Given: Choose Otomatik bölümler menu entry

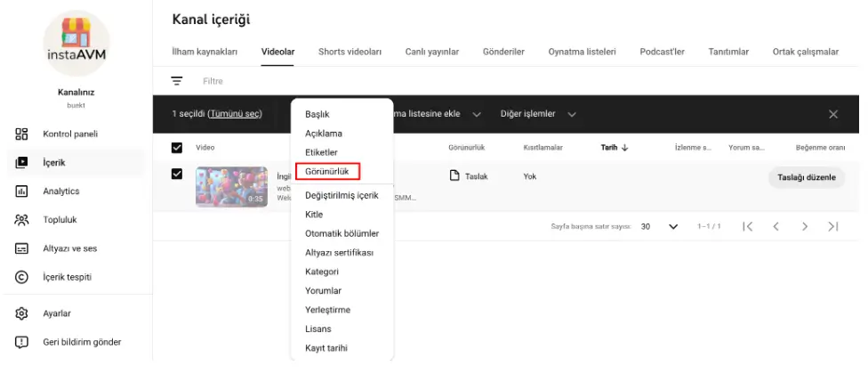Looking at the screenshot, I should coord(342,234).
